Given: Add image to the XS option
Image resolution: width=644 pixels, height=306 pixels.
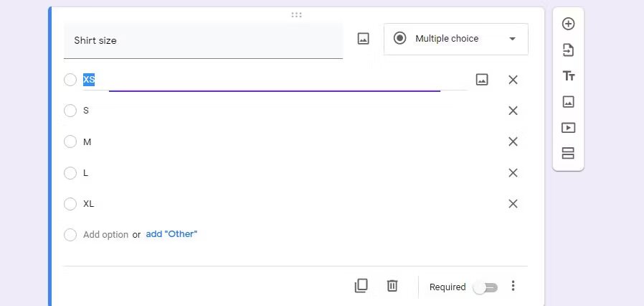Looking at the screenshot, I should click(482, 80).
